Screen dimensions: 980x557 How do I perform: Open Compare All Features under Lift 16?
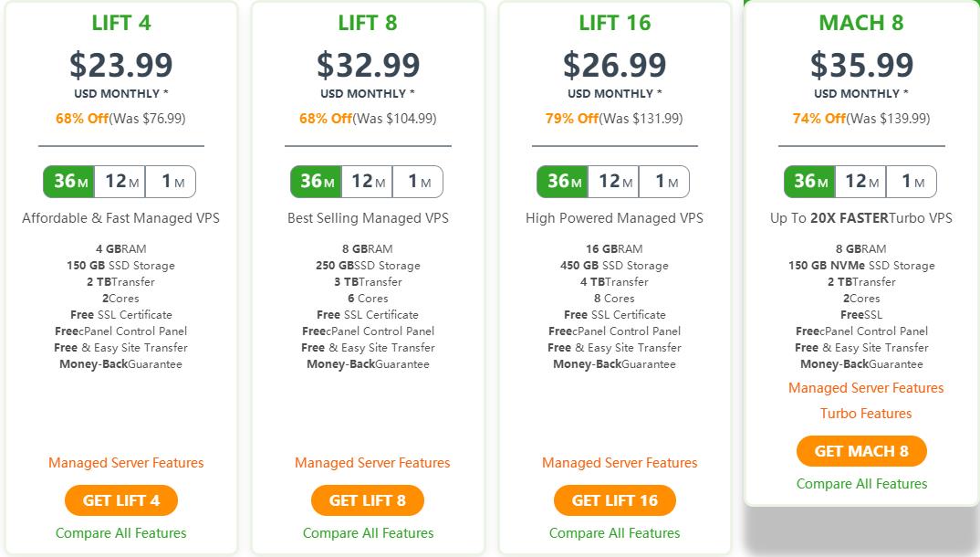point(615,533)
